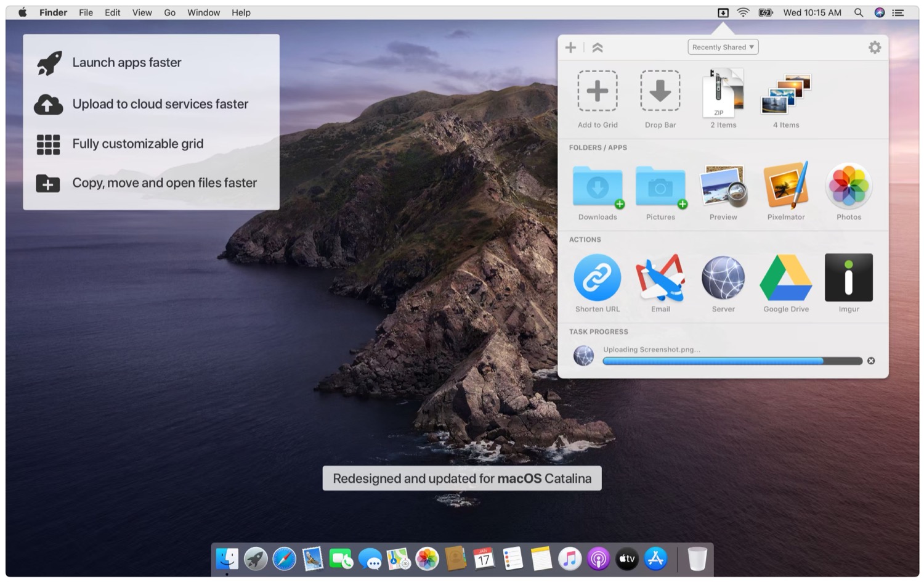Click the Server upload action

(x=723, y=278)
